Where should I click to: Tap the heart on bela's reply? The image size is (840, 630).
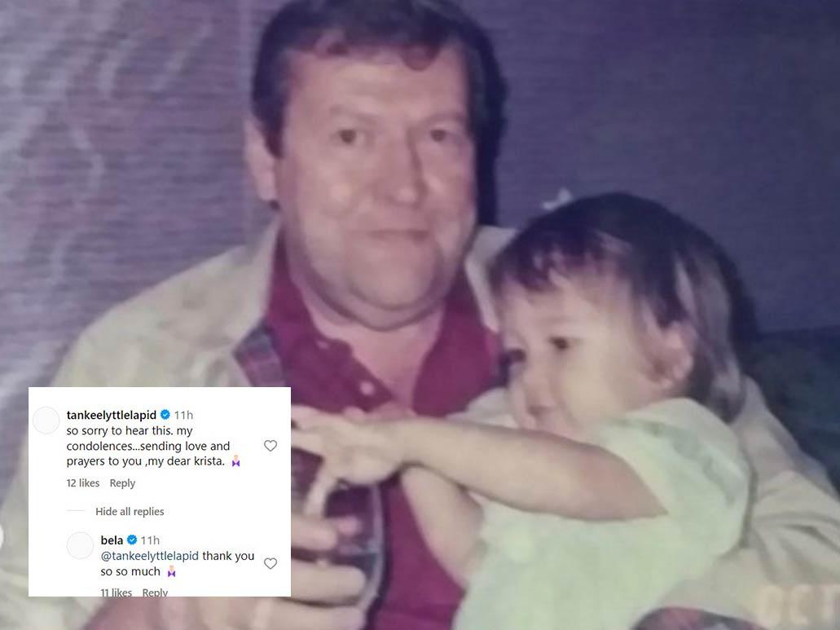(x=270, y=563)
